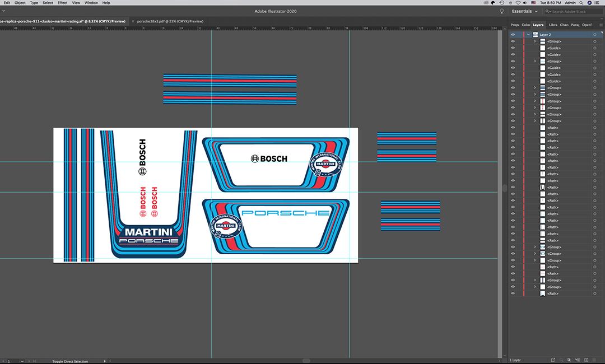Click the Layer 2 target circle
The height and width of the screenshot is (364, 605).
click(595, 35)
